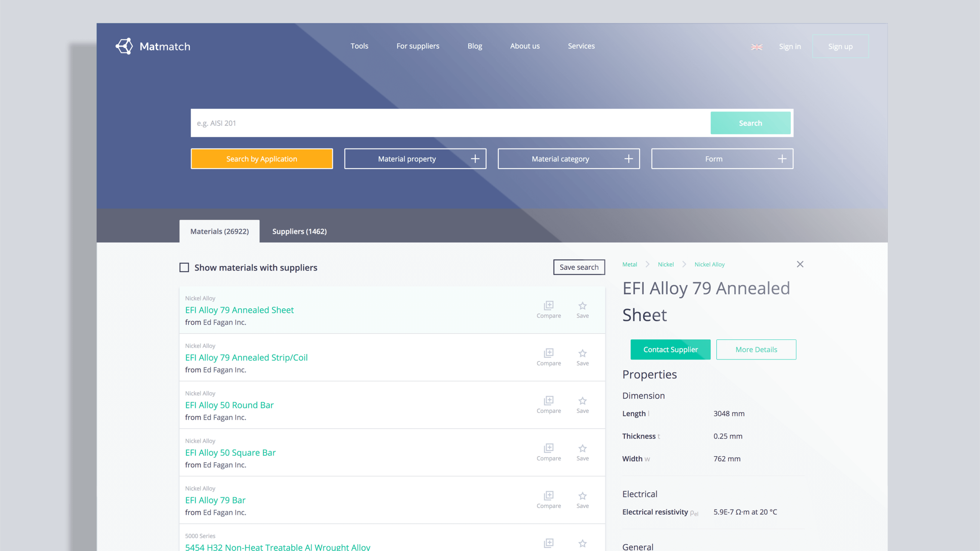
Task: Click the Electrical section heading
Action: (640, 494)
